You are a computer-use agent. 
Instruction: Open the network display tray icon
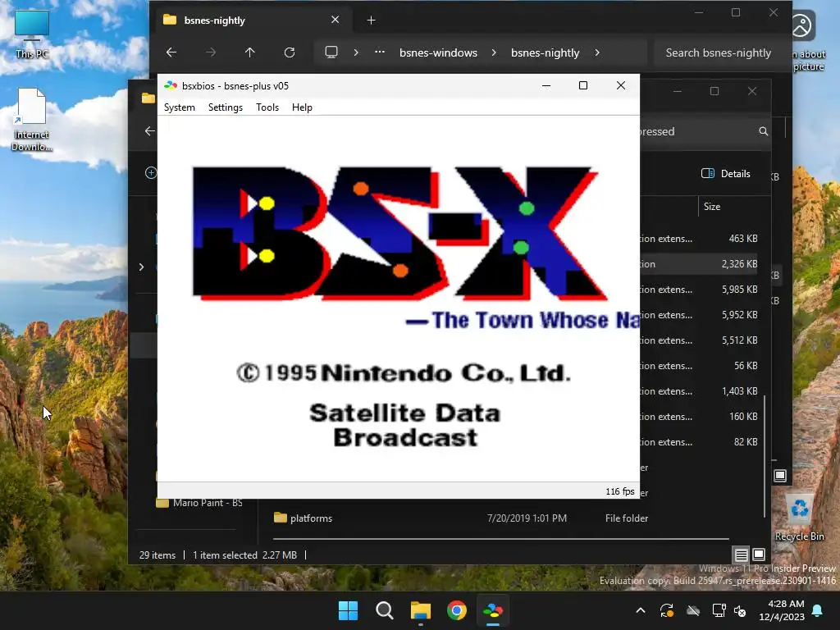[719, 610]
